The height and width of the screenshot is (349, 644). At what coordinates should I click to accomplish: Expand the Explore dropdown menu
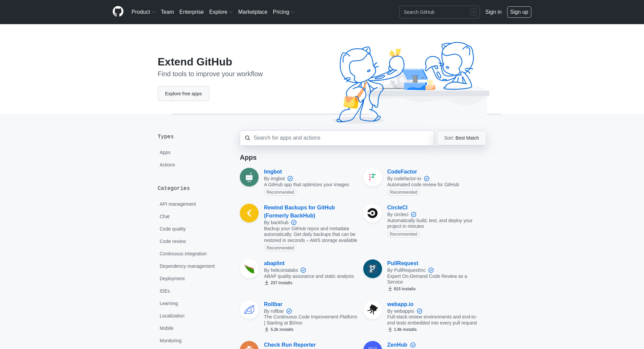pos(221,12)
